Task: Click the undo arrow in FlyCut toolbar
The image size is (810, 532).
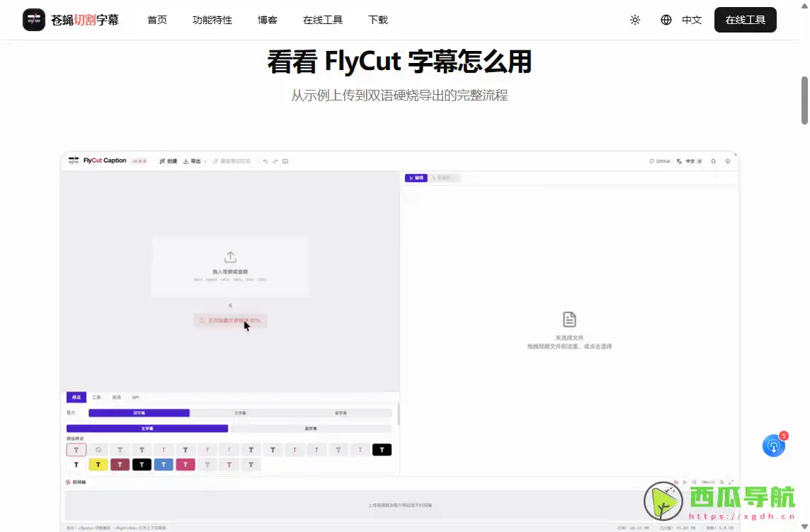Action: (x=266, y=161)
